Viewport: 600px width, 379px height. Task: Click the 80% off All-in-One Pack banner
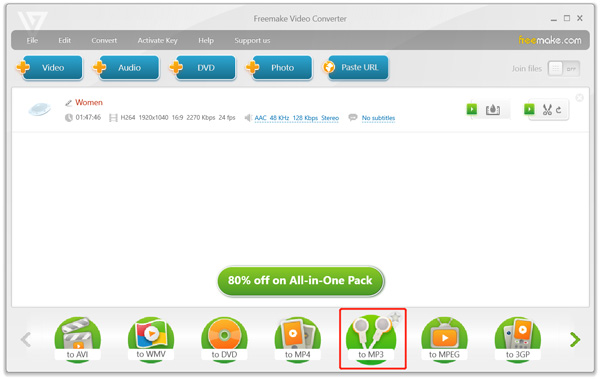pos(300,281)
